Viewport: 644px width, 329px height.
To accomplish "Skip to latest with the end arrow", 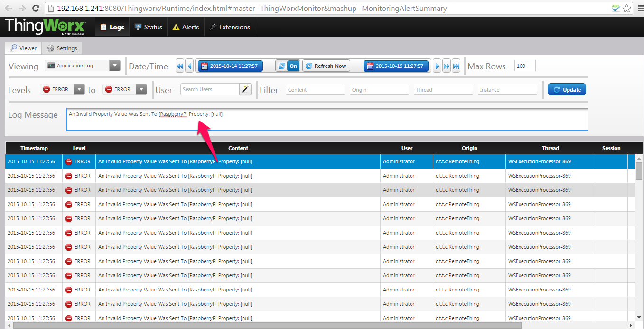I will 456,66.
